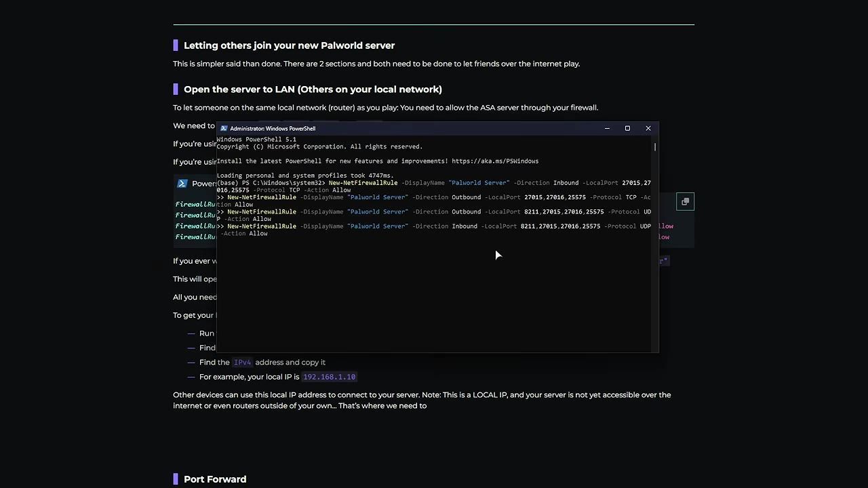Image resolution: width=868 pixels, height=488 pixels.
Task: Click the 'IPv4' inline code label
Action: [242, 363]
